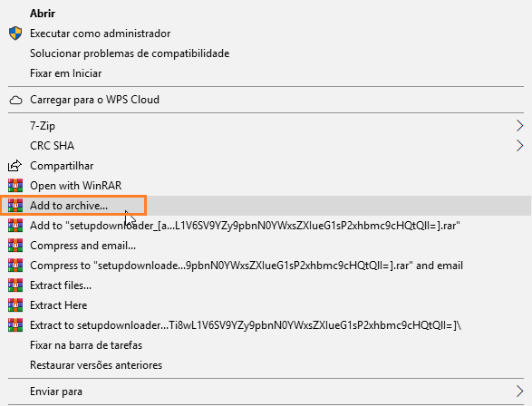Expand the Enviar para submenu arrow
Viewport: 532px width, 406px height.
coord(519,391)
